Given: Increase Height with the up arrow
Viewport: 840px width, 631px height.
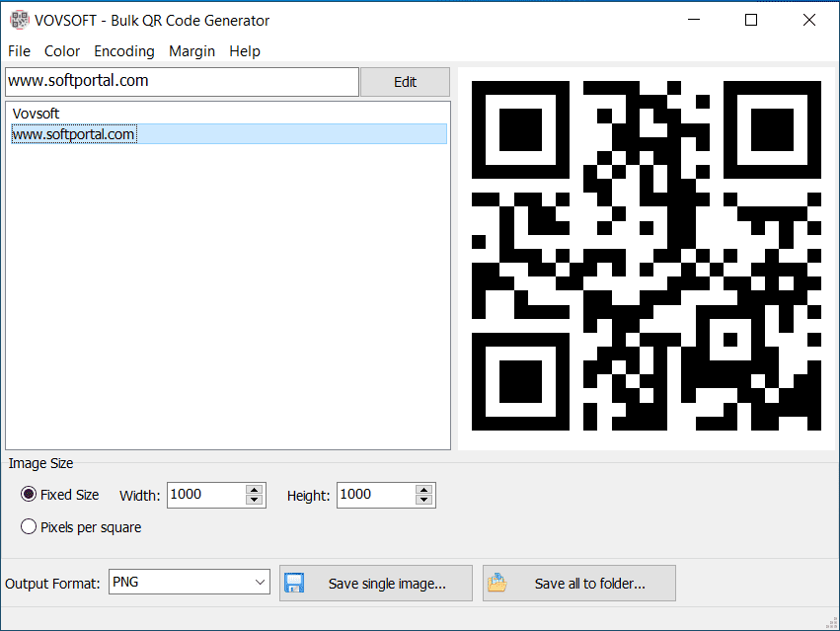Looking at the screenshot, I should (424, 490).
